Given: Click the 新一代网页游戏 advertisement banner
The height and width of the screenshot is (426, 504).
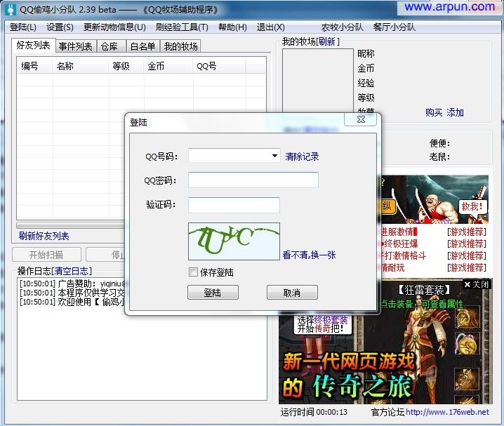Looking at the screenshot, I should click(385, 342).
